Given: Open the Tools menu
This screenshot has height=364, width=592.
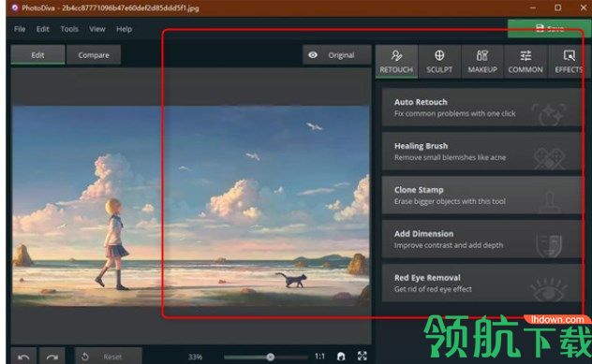Looking at the screenshot, I should click(69, 29).
